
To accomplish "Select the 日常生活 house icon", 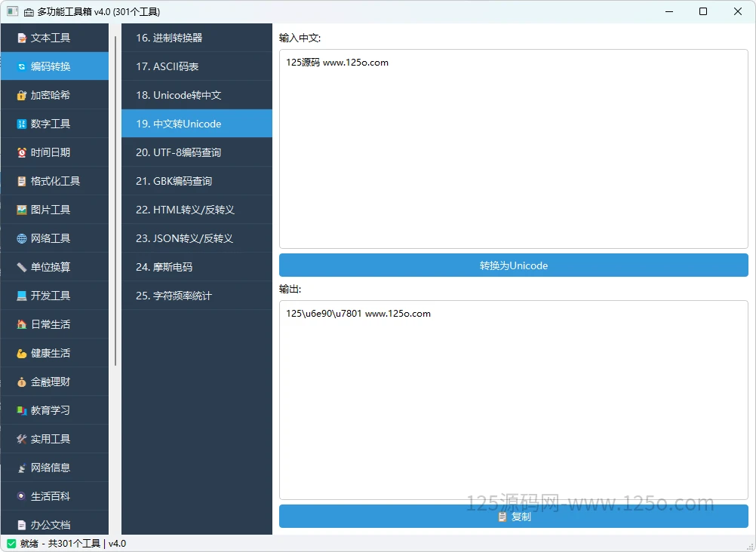I will pos(22,324).
